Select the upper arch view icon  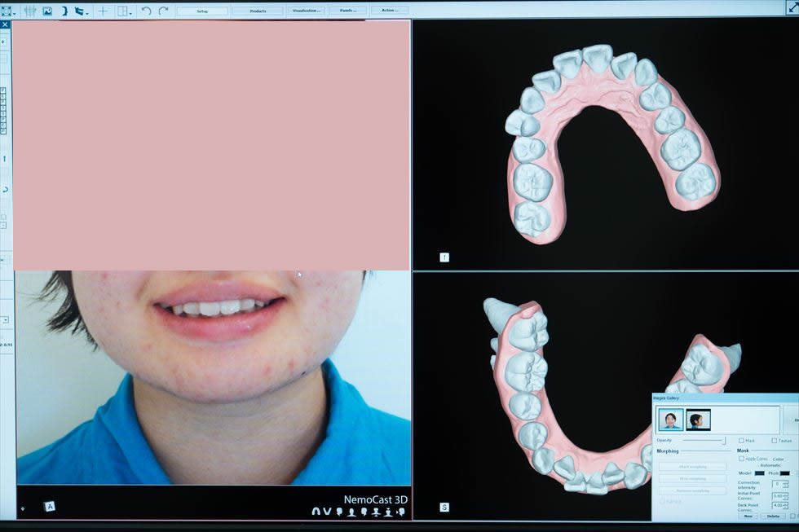[316, 511]
